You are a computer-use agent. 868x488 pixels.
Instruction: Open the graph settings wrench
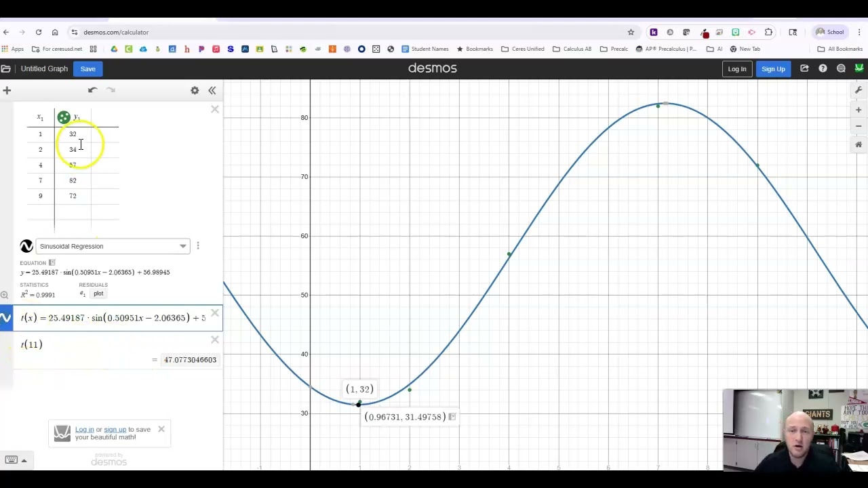tap(859, 90)
